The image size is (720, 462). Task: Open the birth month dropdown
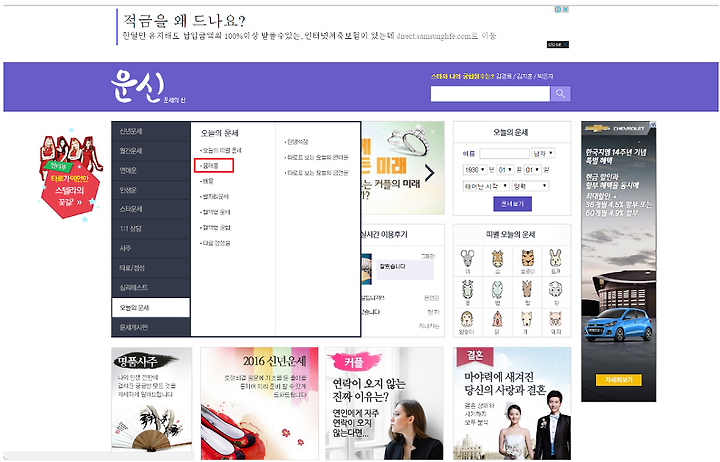pos(506,170)
